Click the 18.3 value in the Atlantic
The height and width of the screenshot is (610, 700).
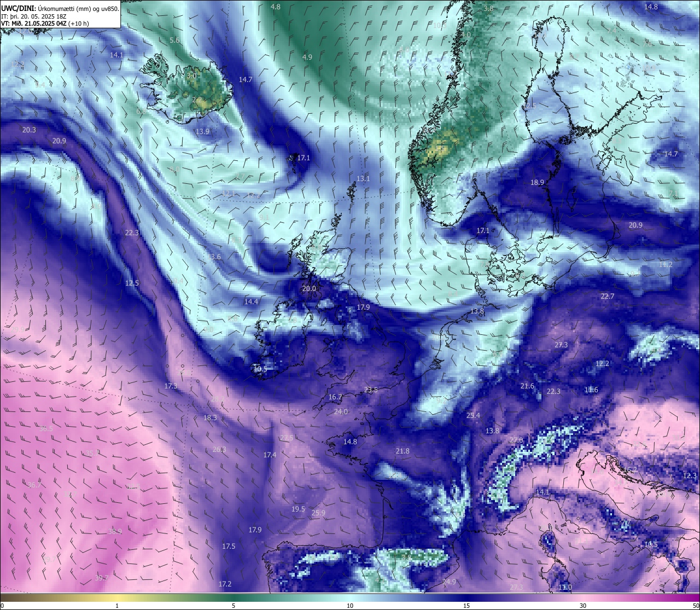point(210,417)
